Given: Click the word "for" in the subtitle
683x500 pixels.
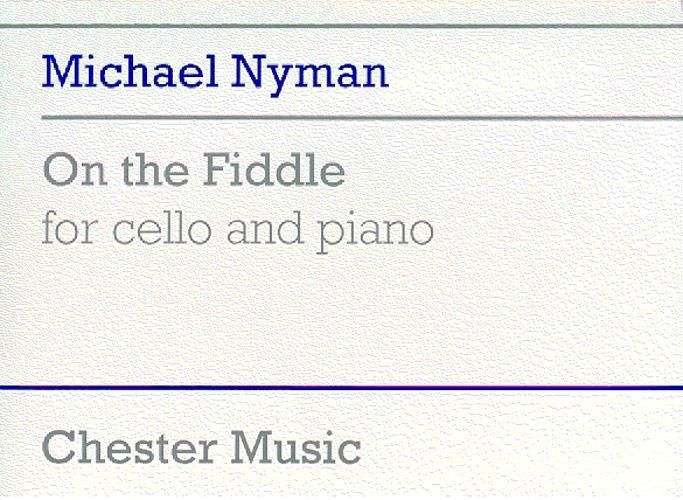Looking at the screenshot, I should [69, 229].
